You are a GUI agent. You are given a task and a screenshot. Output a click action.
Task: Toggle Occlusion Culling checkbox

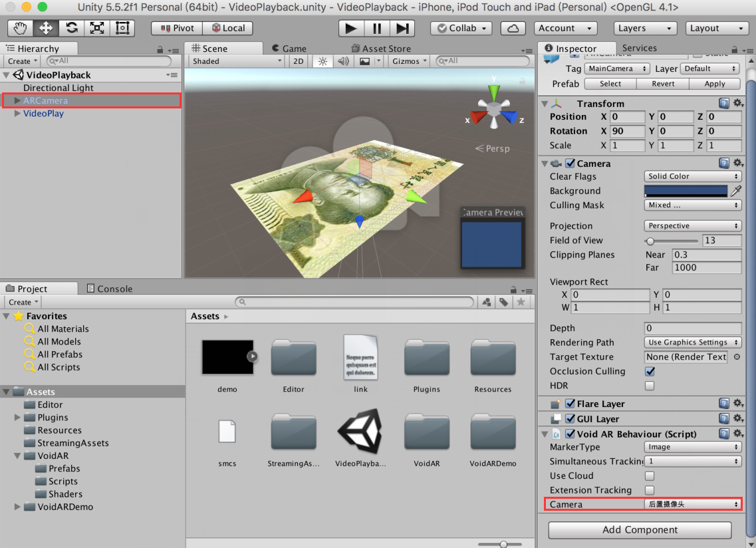pos(650,372)
